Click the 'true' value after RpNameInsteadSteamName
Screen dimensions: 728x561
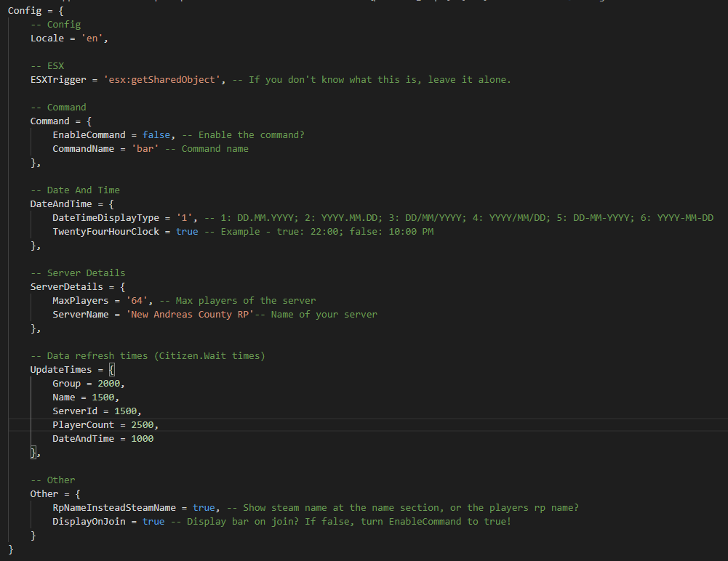204,508
